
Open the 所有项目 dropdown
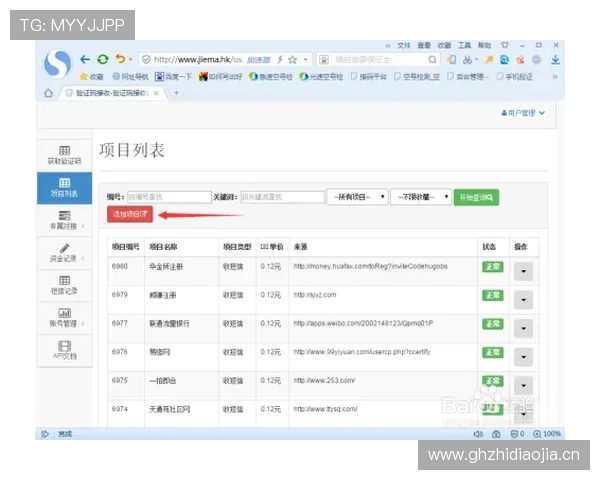point(357,197)
